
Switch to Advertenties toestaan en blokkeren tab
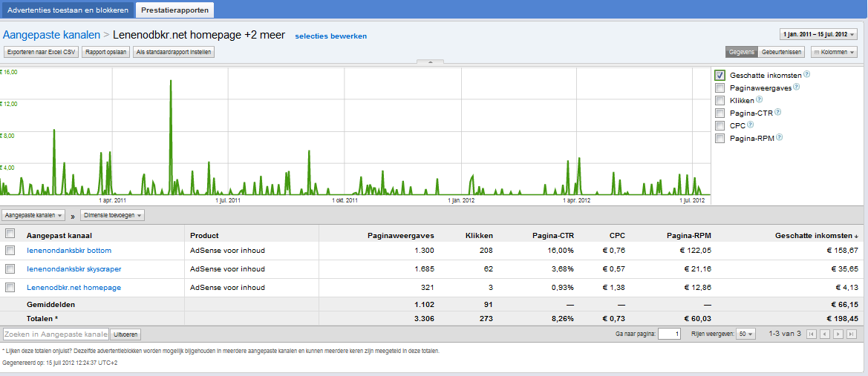tap(67, 10)
